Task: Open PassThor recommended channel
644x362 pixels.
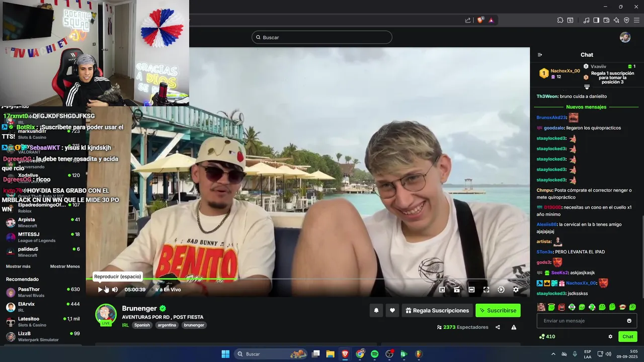Action: (43, 292)
